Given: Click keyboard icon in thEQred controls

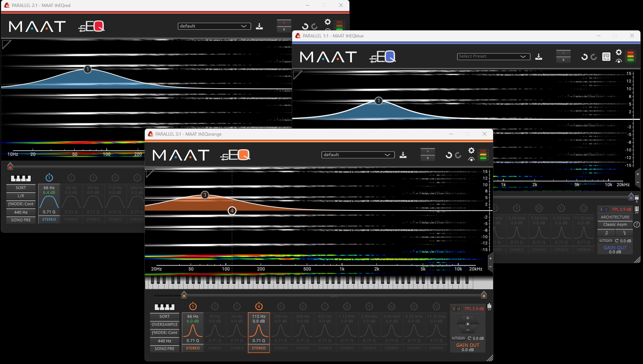Looking at the screenshot, I should coord(21,179).
